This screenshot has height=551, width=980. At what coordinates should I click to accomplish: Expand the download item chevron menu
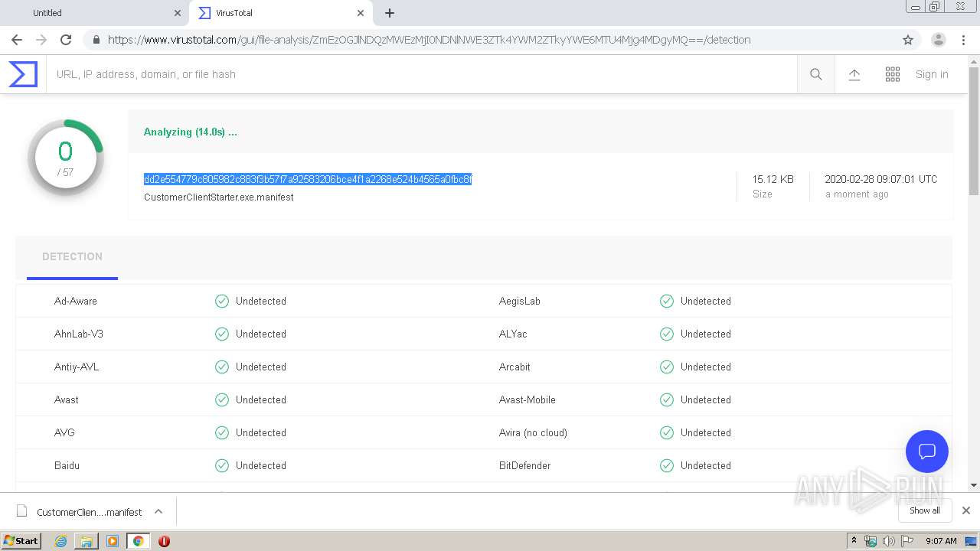click(x=158, y=511)
